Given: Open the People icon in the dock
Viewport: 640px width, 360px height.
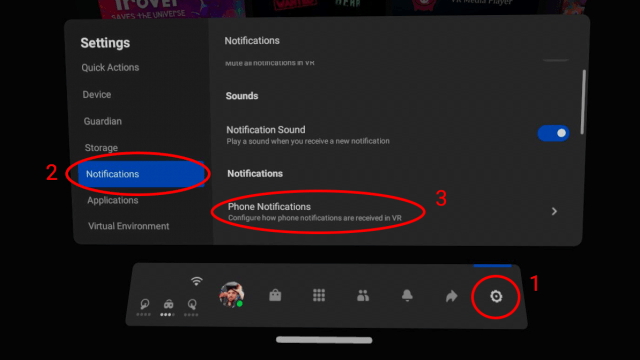Looking at the screenshot, I should click(x=363, y=296).
